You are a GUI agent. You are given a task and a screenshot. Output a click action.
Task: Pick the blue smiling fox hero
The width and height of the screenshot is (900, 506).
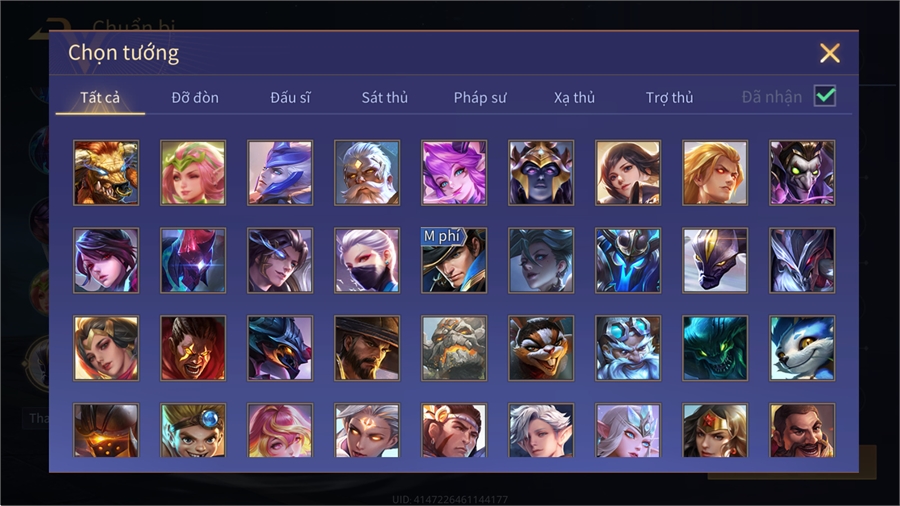802,348
